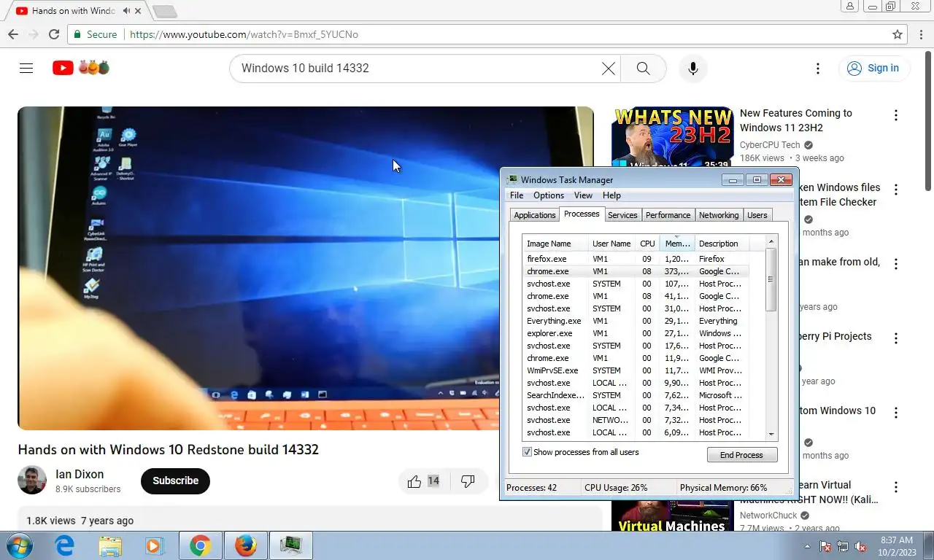Launch Internet Explorer from the taskbar
934x560 pixels.
65,545
